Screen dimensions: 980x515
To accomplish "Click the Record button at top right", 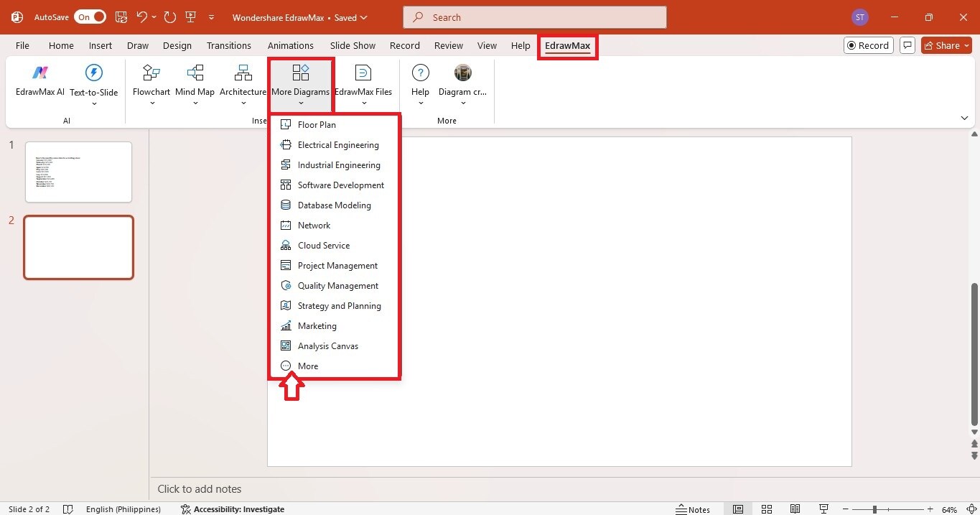I will [868, 45].
